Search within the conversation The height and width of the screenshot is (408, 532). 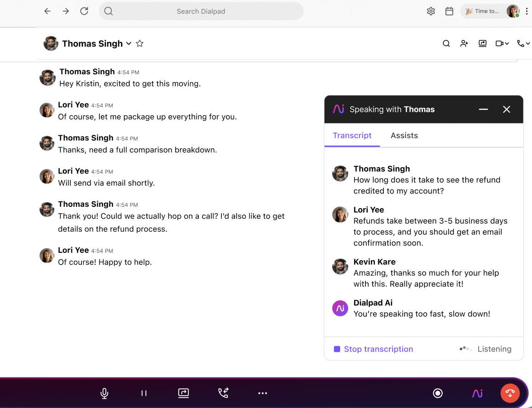click(x=446, y=44)
